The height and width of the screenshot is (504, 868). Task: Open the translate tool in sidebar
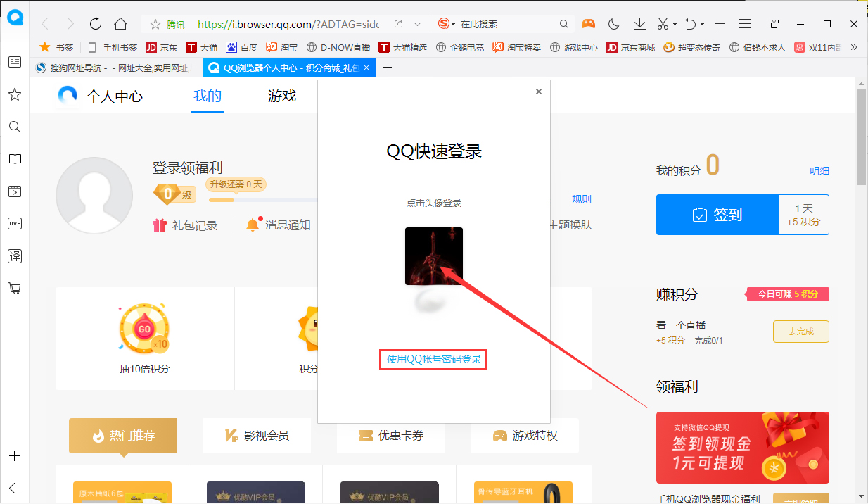pos(14,256)
